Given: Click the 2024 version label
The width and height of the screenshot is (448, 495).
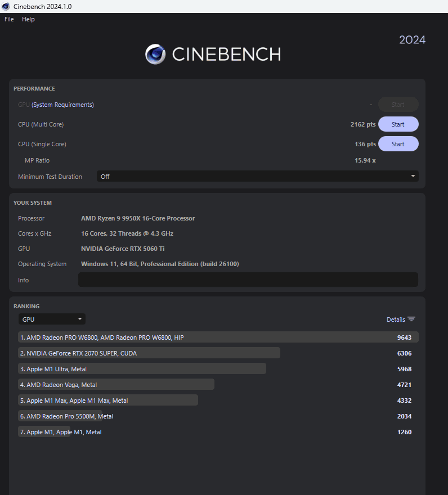Looking at the screenshot, I should [412, 40].
